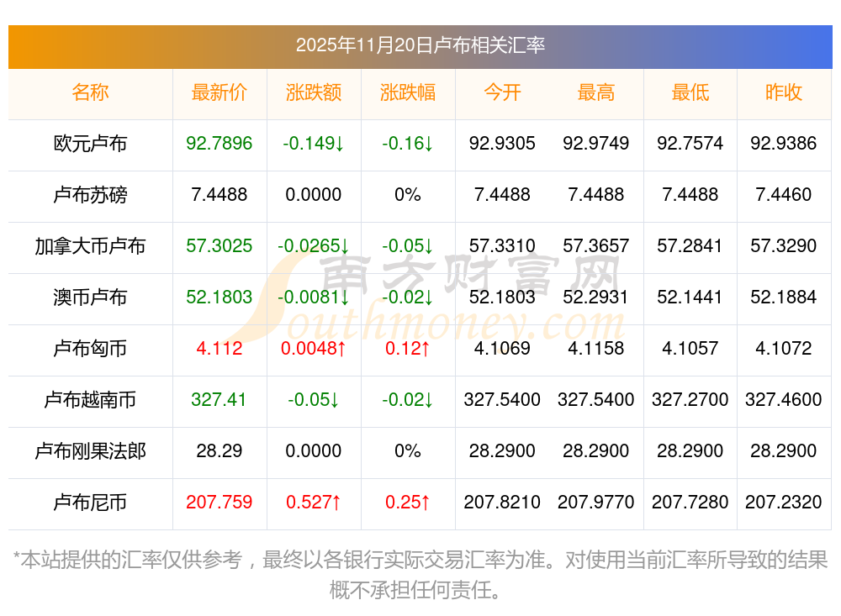The width and height of the screenshot is (841, 616).
Task: Click latest price 57.3025
Action: 220,245
